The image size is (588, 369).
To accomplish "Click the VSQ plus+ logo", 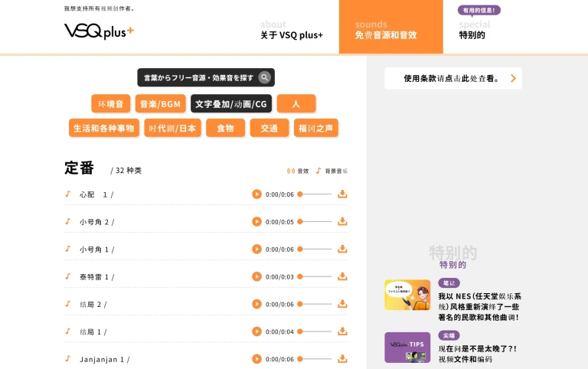I will click(x=99, y=31).
